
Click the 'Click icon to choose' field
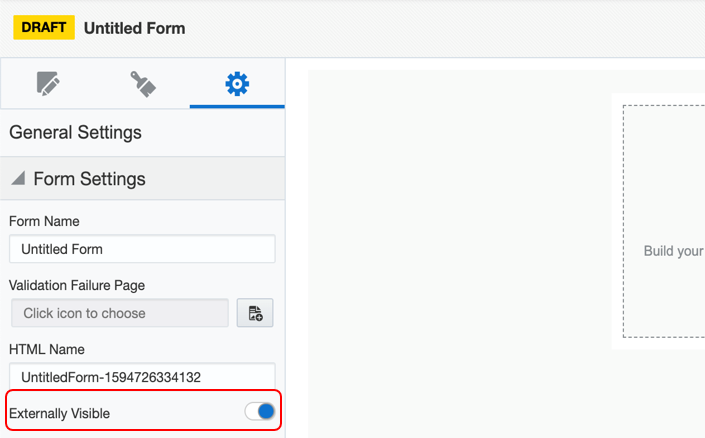pos(120,313)
